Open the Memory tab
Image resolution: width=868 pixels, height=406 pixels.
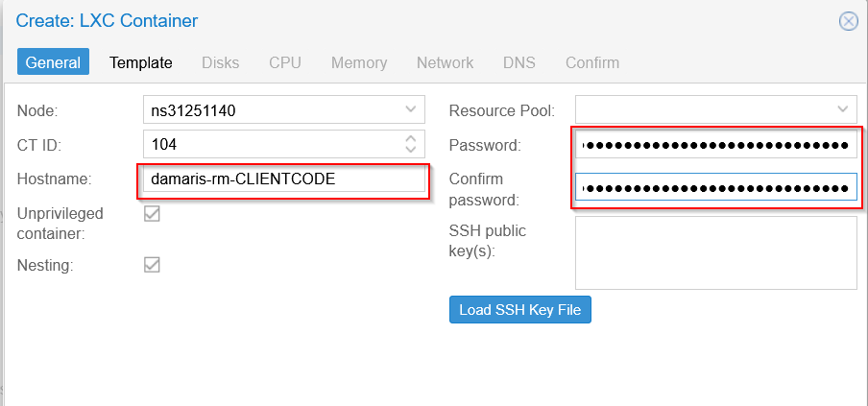coord(359,62)
